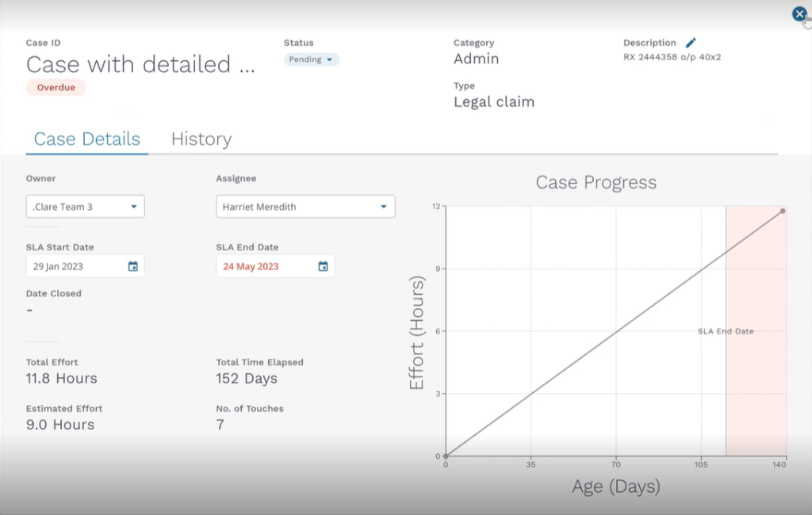The width and height of the screenshot is (812, 515).
Task: Expand the Pending status dropdown
Action: click(x=311, y=59)
